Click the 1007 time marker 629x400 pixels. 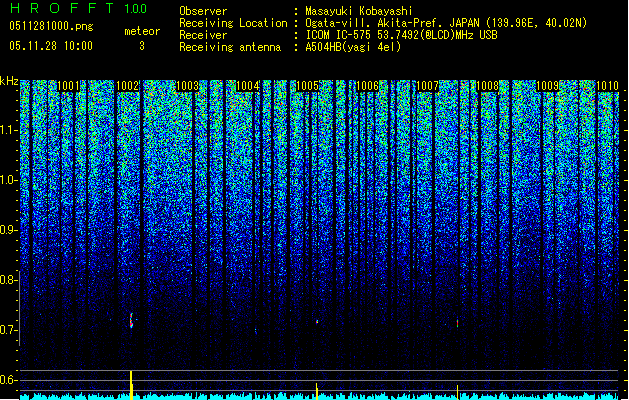pyautogui.click(x=427, y=86)
